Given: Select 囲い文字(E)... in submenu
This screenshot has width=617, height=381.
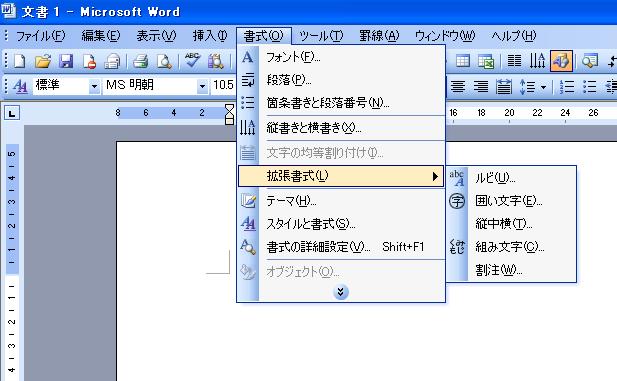Looking at the screenshot, I should coord(511,201).
